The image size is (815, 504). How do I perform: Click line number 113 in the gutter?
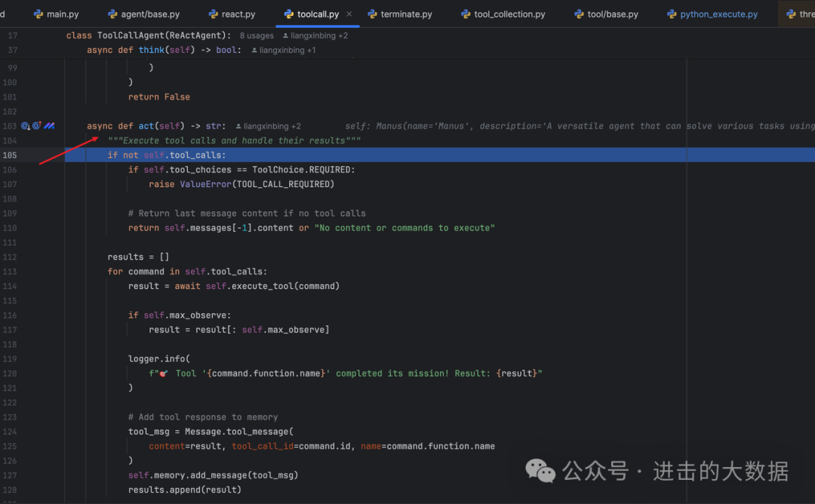[x=9, y=271]
